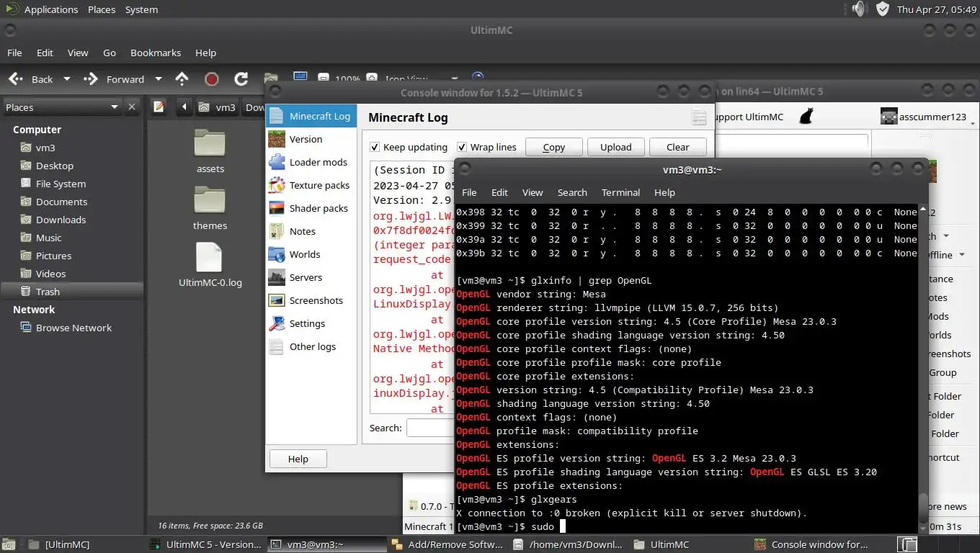
Task: Open the asscummer123 account dropdown
Action: tap(927, 116)
